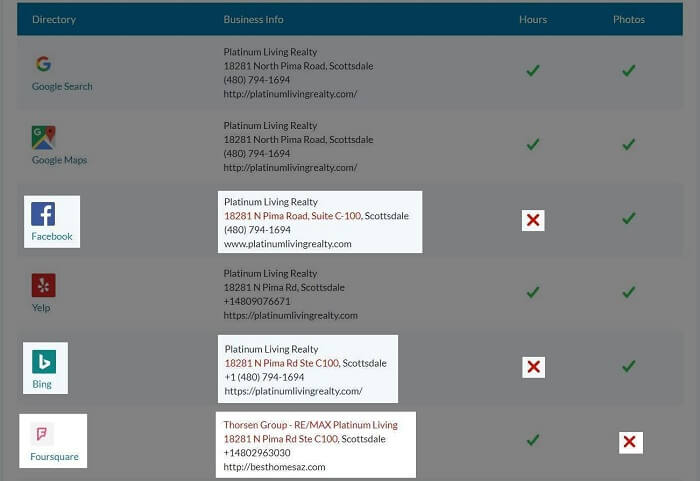Screen dimensions: 700x481
Task: Click the Google Search logo icon
Action: coord(43,64)
